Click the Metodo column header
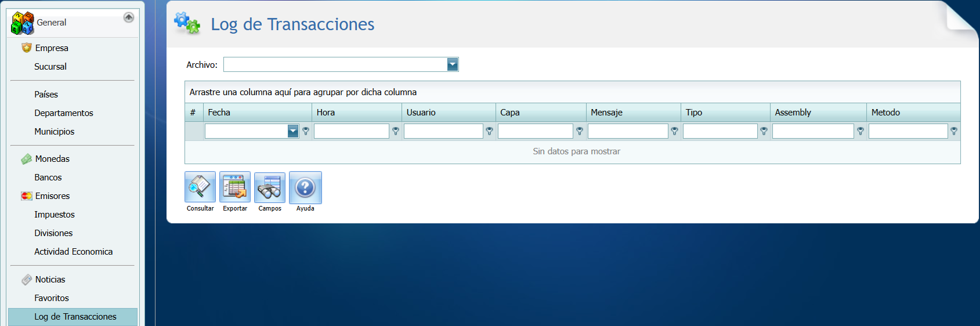The width and height of the screenshot is (980, 326). pyautogui.click(x=914, y=113)
